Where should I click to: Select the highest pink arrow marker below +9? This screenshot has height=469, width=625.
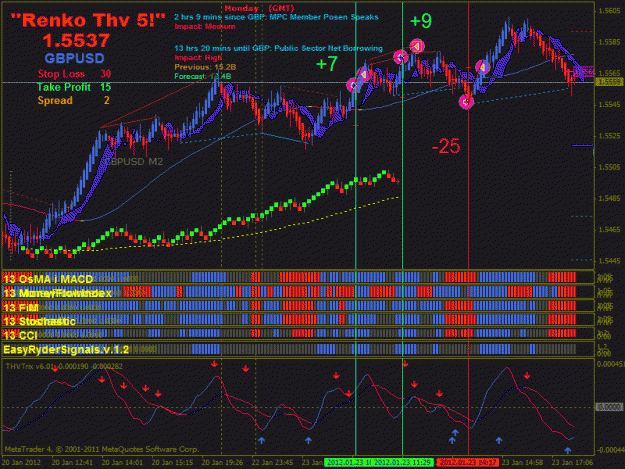pos(417,47)
